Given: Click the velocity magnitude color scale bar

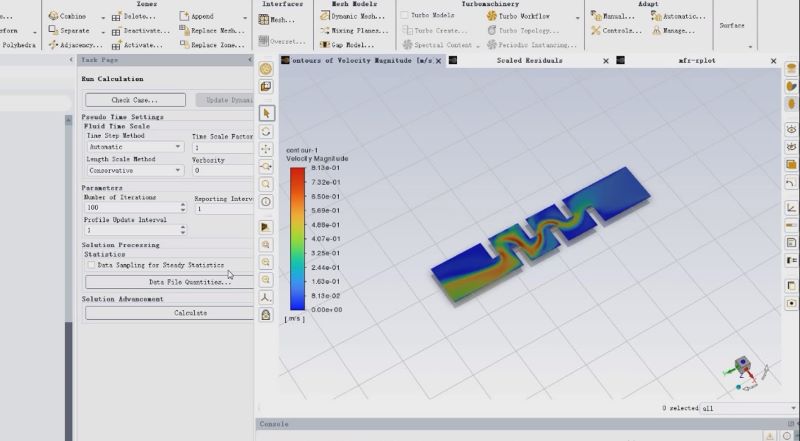Looking at the screenshot, I should tap(297, 238).
